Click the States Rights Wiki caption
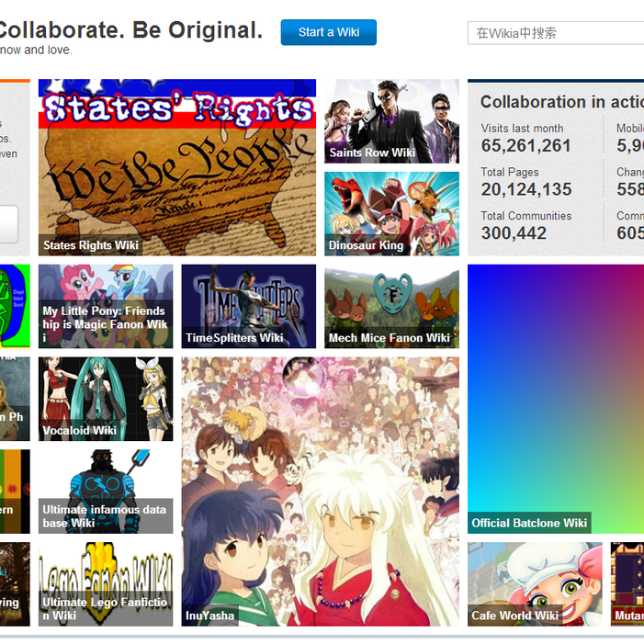This screenshot has height=644, width=644. point(91,245)
